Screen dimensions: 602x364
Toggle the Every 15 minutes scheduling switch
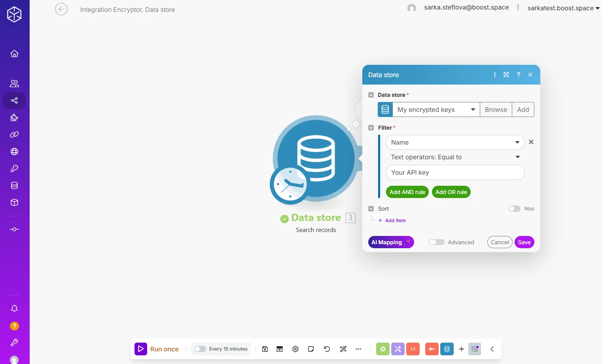200,349
